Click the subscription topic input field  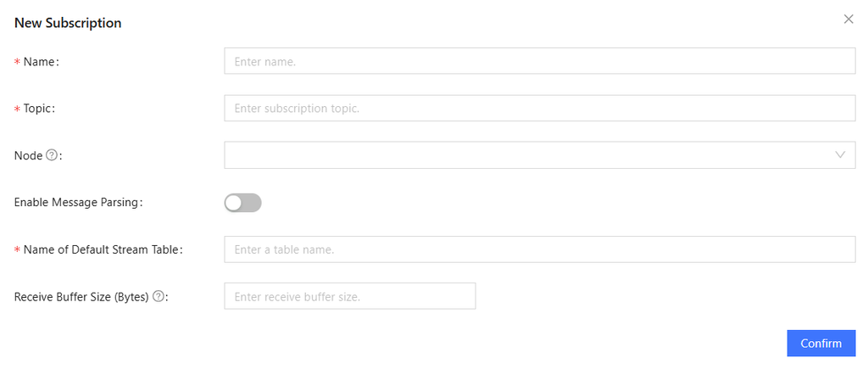pyautogui.click(x=539, y=109)
